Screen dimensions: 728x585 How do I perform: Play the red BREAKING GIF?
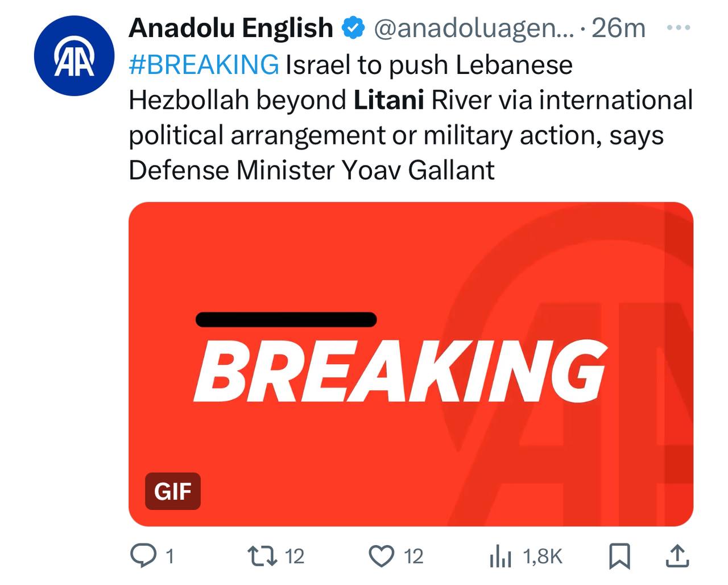[x=411, y=364]
